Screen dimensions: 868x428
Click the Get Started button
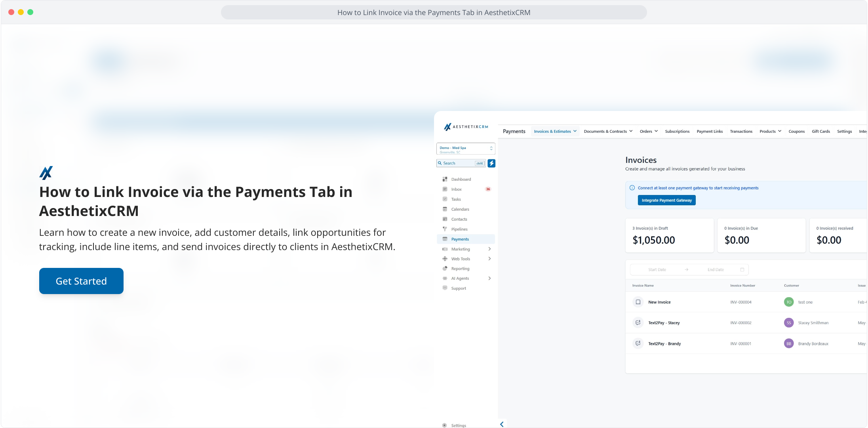[x=81, y=281]
